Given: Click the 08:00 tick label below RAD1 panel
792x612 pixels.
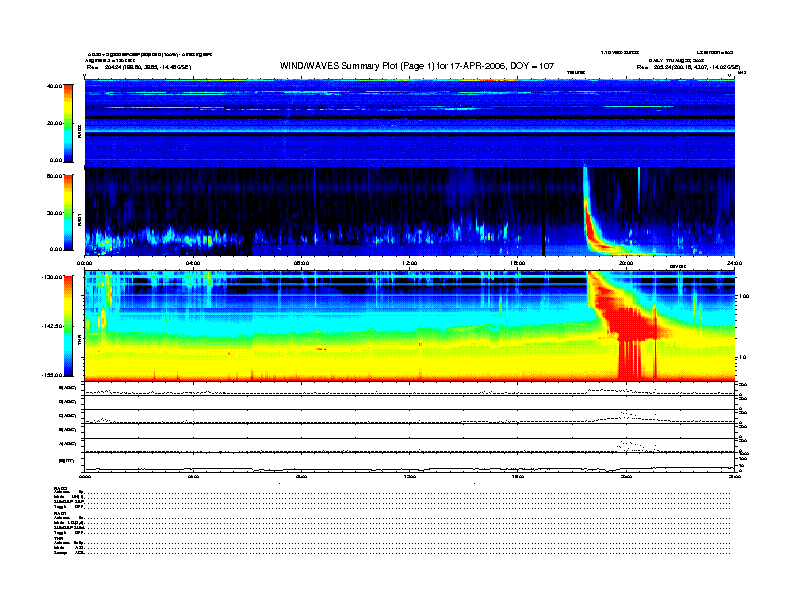Looking at the screenshot, I should 301,263.
